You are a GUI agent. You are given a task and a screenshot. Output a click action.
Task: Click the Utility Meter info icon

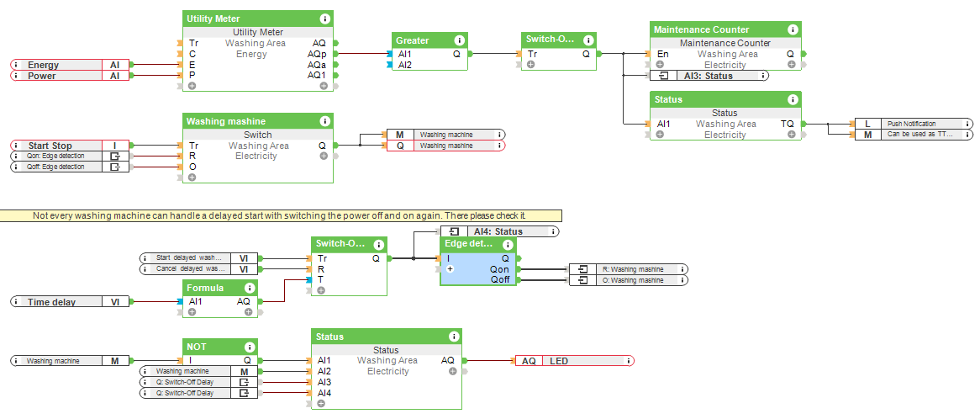coord(324,19)
